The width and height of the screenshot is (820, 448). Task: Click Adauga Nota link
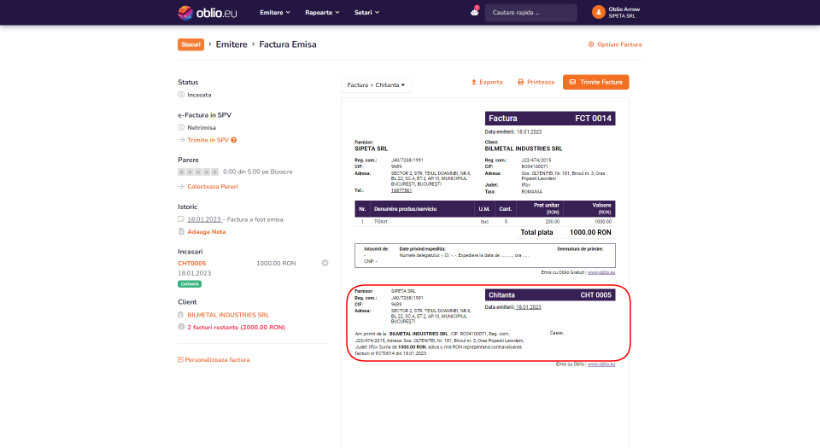pyautogui.click(x=207, y=232)
